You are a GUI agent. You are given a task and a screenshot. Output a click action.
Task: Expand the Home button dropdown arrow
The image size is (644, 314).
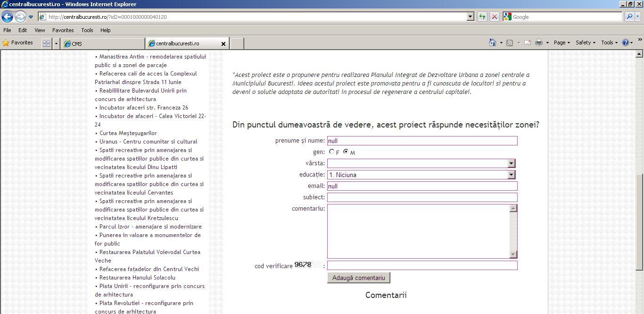tap(501, 43)
